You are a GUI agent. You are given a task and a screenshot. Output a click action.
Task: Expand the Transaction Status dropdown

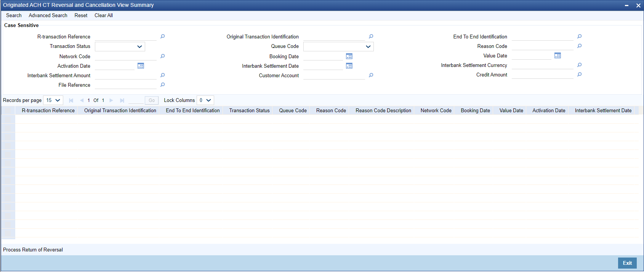click(x=120, y=46)
